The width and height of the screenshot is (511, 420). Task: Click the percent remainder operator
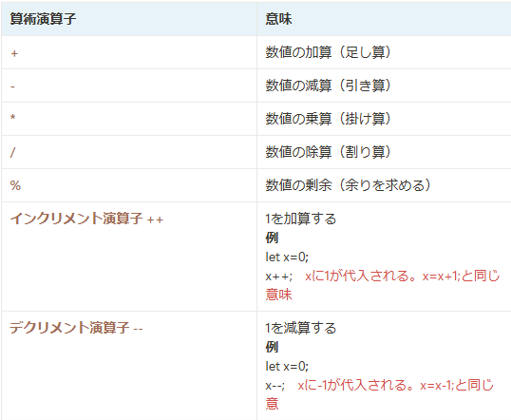(x=15, y=185)
